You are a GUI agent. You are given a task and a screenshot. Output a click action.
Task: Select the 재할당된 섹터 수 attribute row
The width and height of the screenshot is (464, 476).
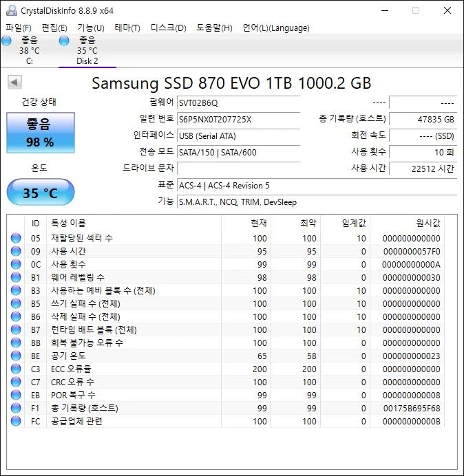(x=226, y=238)
